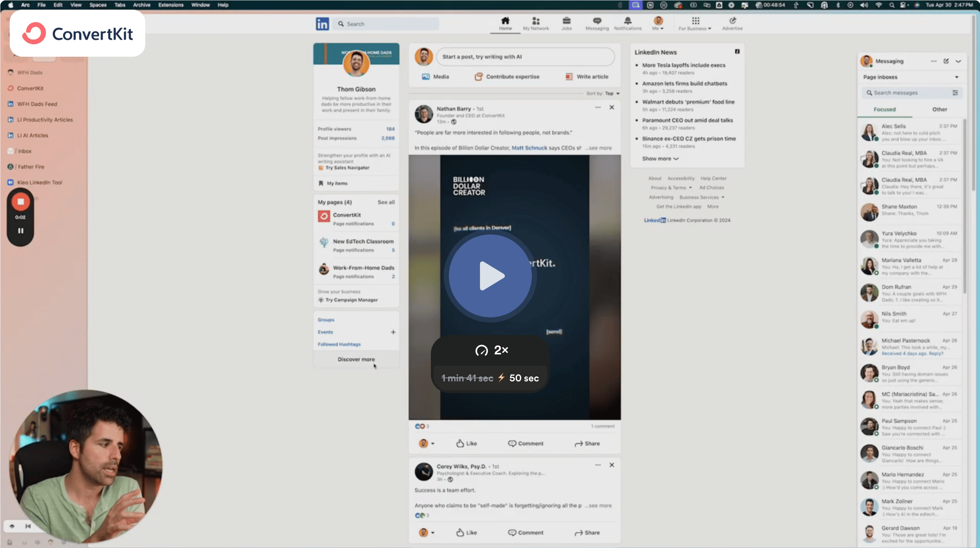Open the Jobs briefcase icon
The image size is (980, 548).
566,24
